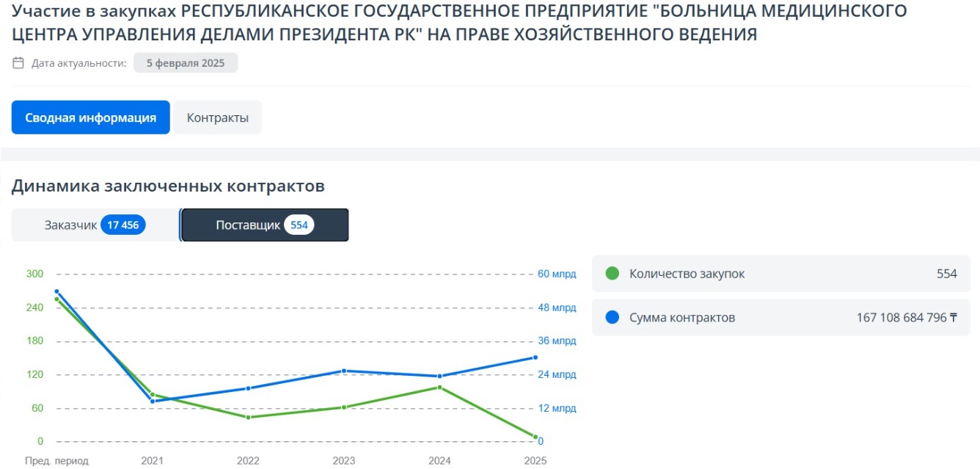Click the blue data point for 2022
The width and height of the screenshot is (980, 469).
click(x=248, y=388)
